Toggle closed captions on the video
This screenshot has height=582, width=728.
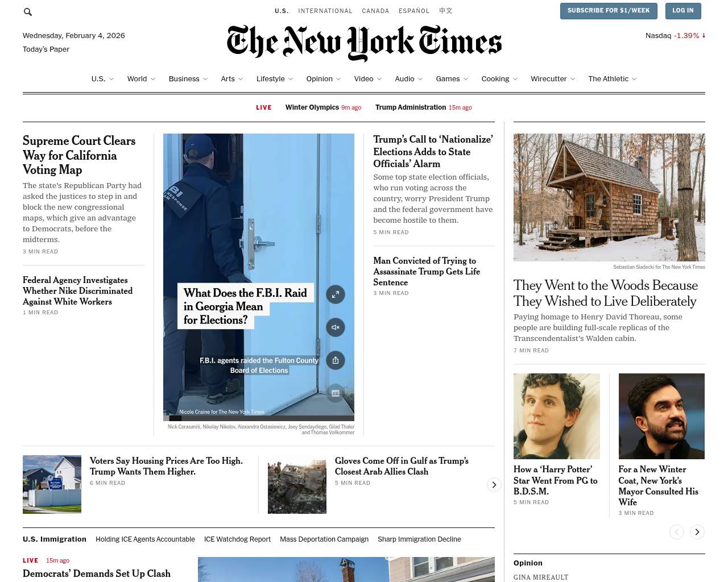point(336,393)
